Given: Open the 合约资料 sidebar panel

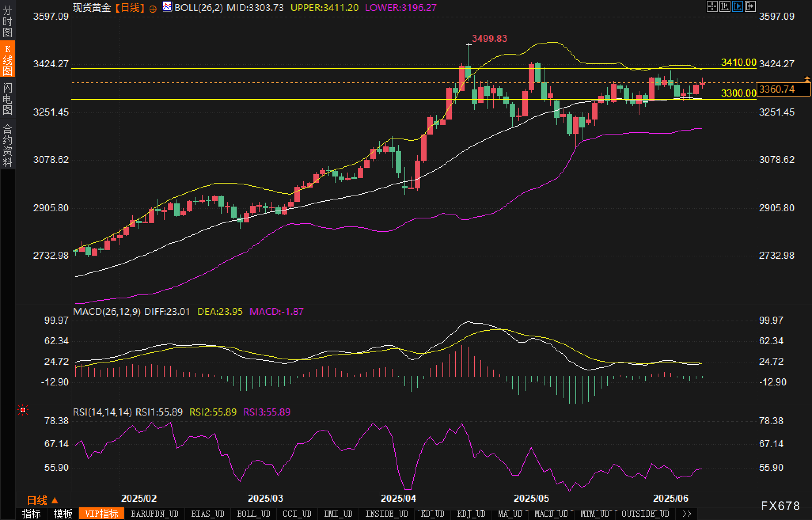Looking at the screenshot, I should tap(8, 145).
